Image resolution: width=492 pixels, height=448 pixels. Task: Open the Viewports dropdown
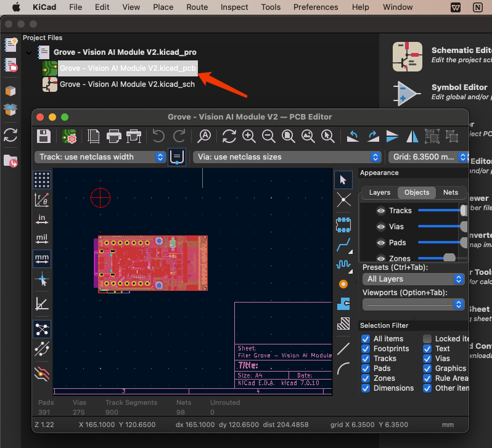pos(414,304)
